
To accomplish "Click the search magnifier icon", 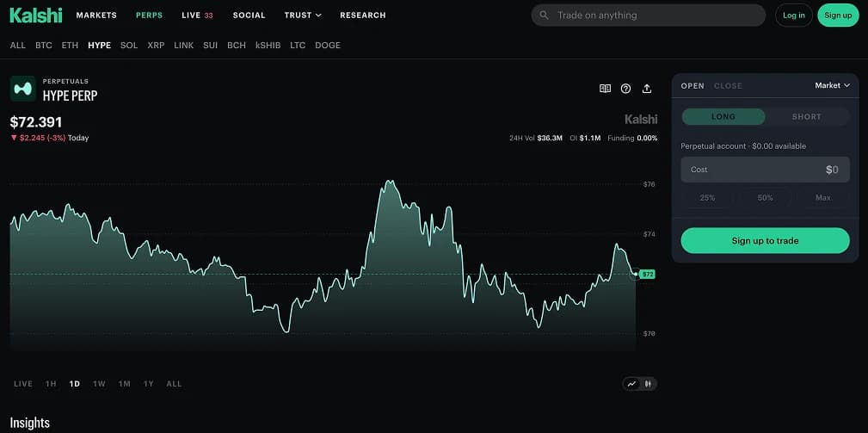I will (545, 15).
